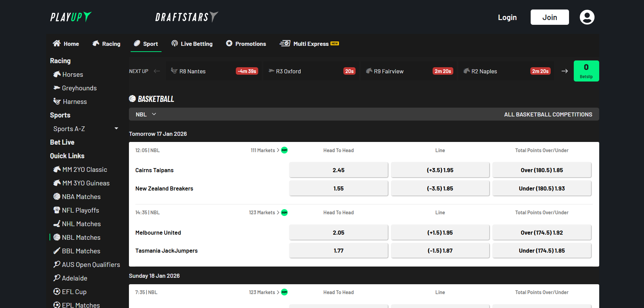Click the Racing horse icon in navbar

pyautogui.click(x=96, y=43)
